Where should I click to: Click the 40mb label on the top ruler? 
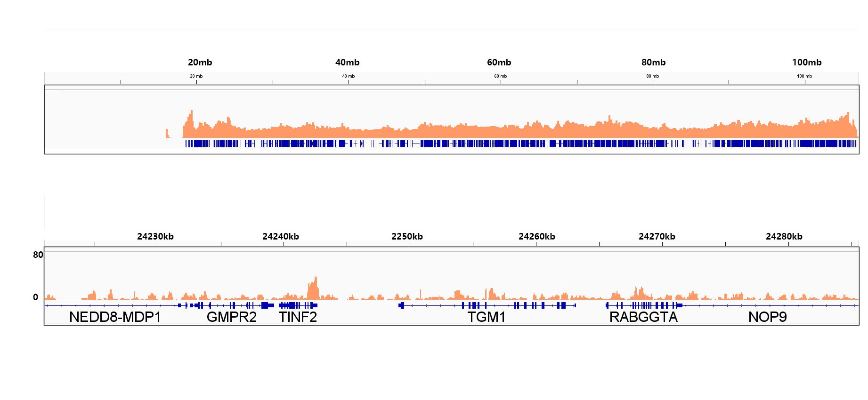[x=347, y=62]
